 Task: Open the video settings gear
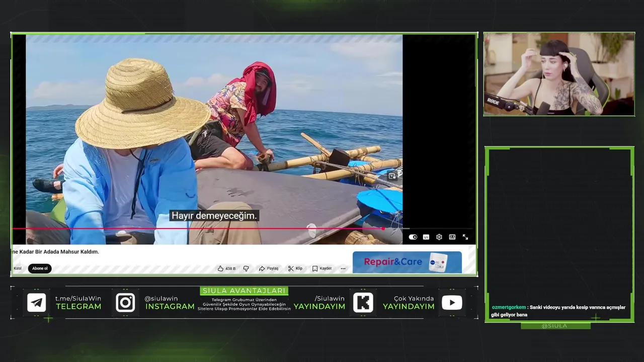pos(439,237)
